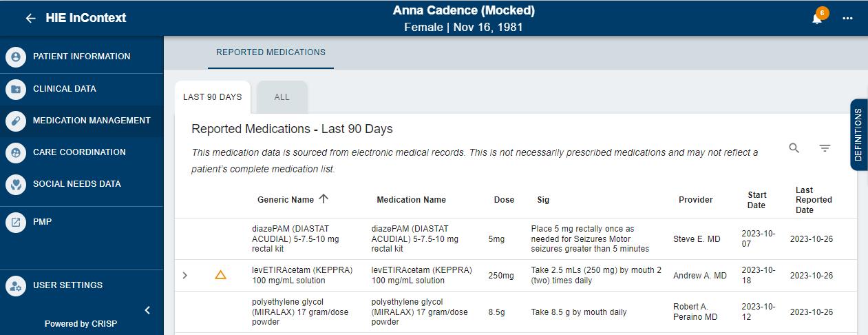Screen dimensions: 868x335
Task: Click the Last Reported Date column header
Action: click(813, 200)
